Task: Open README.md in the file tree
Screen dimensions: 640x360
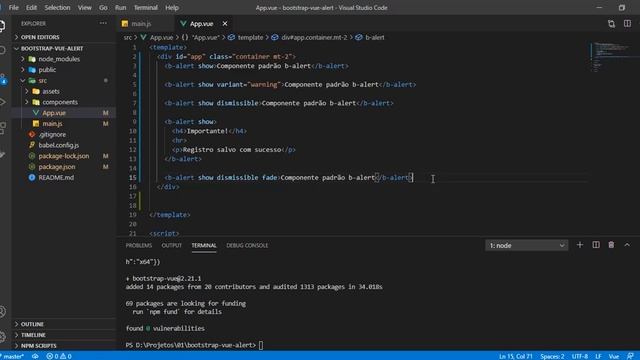Action: click(x=56, y=178)
